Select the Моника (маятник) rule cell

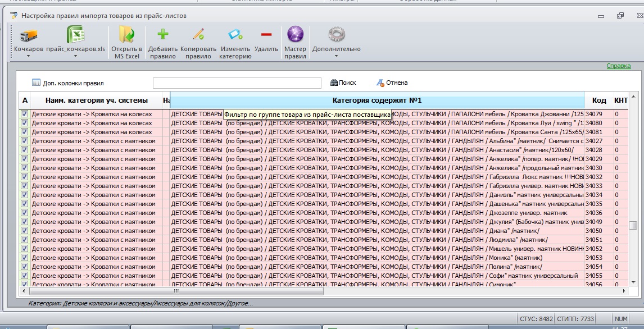(x=377, y=258)
